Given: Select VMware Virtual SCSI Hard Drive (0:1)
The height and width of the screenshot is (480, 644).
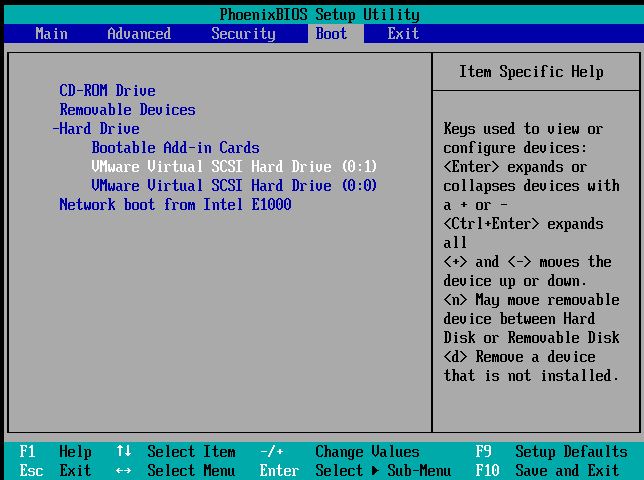Looking at the screenshot, I should tap(234, 166).
